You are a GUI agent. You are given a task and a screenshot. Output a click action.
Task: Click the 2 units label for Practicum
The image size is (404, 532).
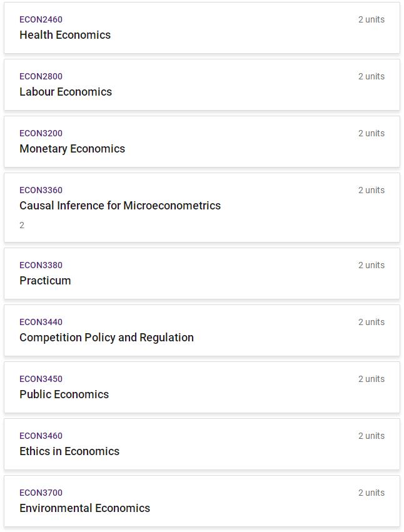click(x=371, y=265)
